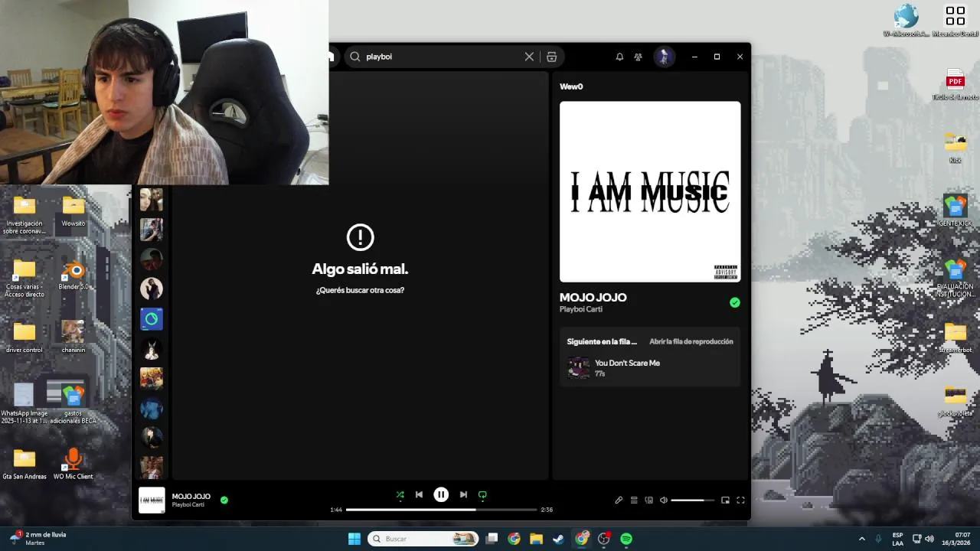Open ESP LAA language switcher

point(897,539)
